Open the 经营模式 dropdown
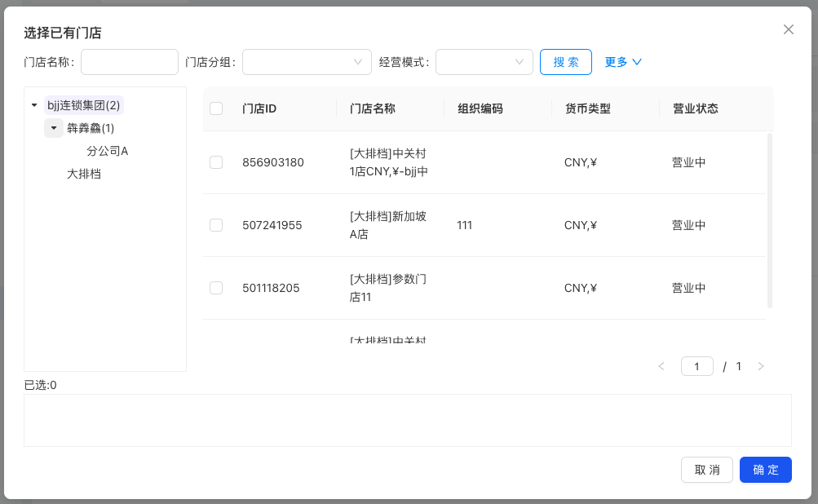This screenshot has height=504, width=818. (x=484, y=62)
